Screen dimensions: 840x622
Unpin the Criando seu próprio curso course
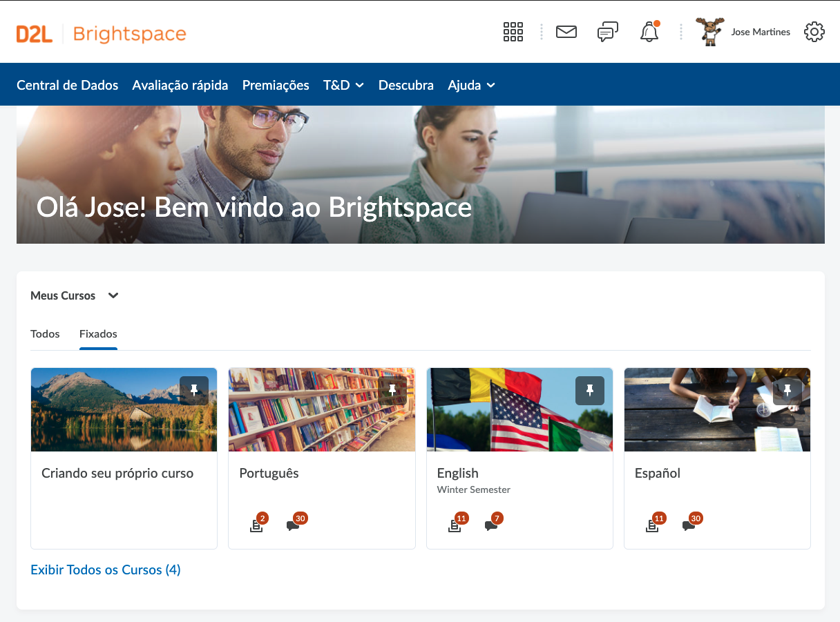point(194,391)
